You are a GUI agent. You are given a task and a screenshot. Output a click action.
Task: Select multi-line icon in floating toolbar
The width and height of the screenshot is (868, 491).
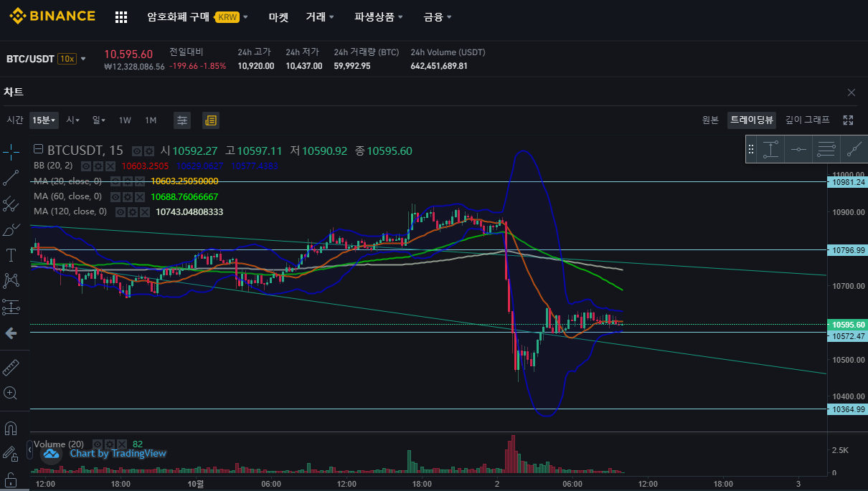coord(826,149)
